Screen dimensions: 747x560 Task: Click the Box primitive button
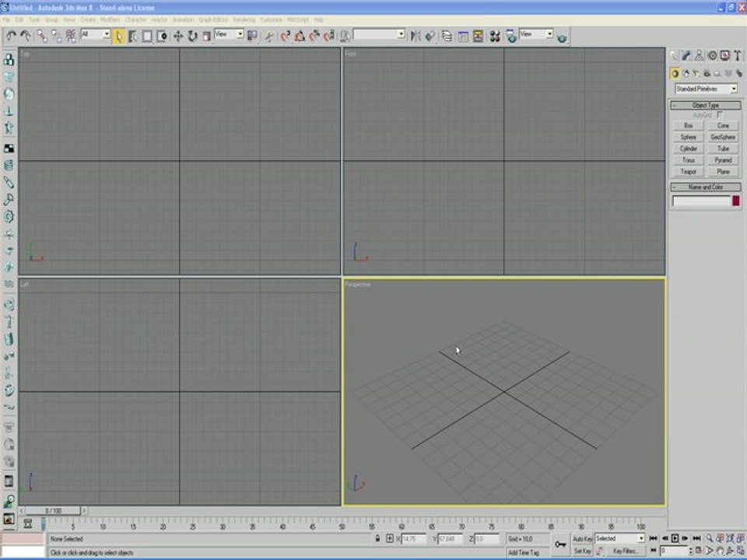(x=689, y=126)
